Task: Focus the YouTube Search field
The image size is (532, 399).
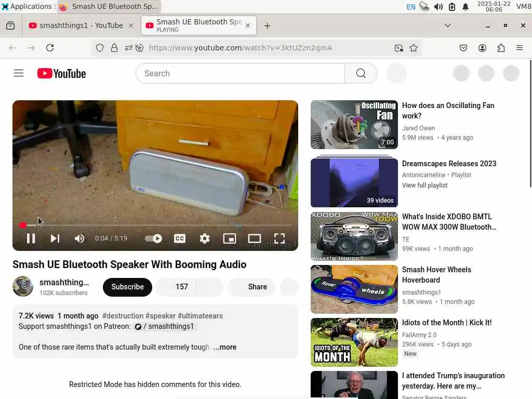Action: click(240, 73)
